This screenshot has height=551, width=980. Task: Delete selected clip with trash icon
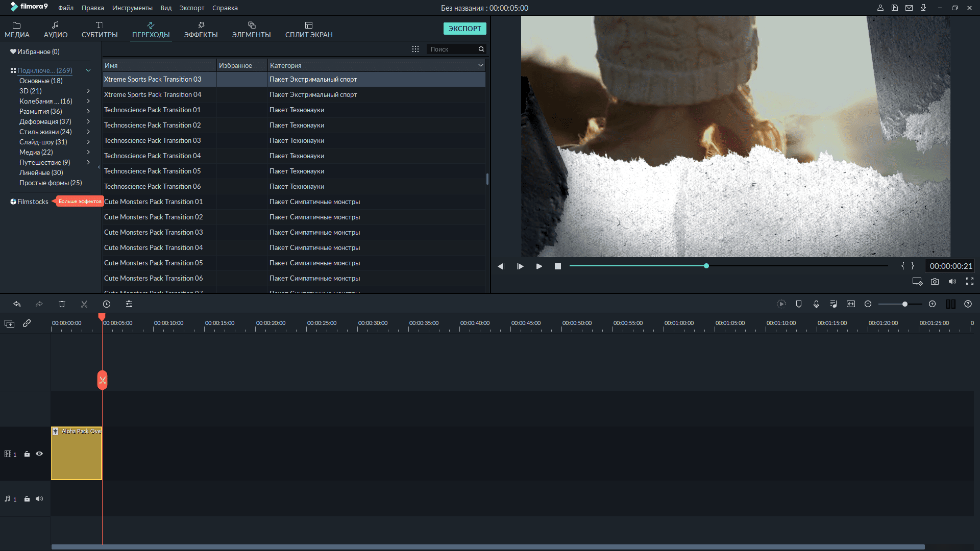pyautogui.click(x=62, y=304)
